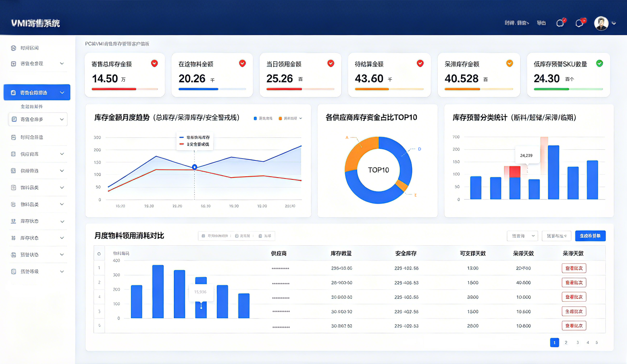
Task: Expand the 供应商库 chevron
Action: point(62,154)
